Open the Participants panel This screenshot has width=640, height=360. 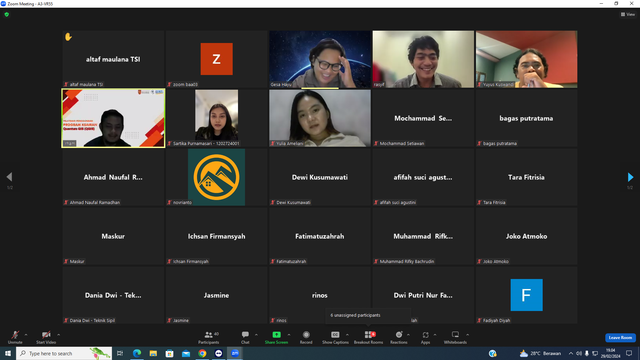point(209,337)
